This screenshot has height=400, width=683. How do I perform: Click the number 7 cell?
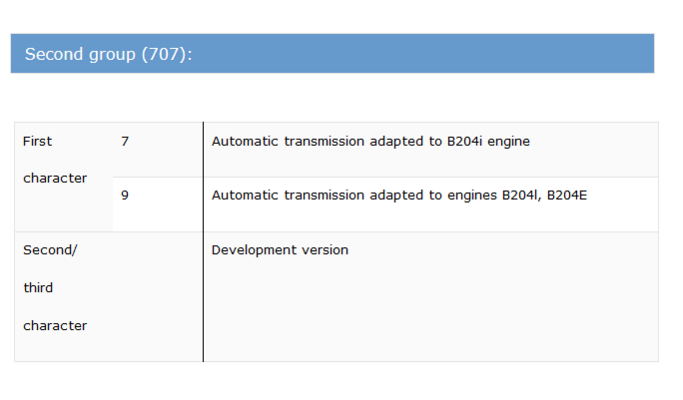pos(158,149)
